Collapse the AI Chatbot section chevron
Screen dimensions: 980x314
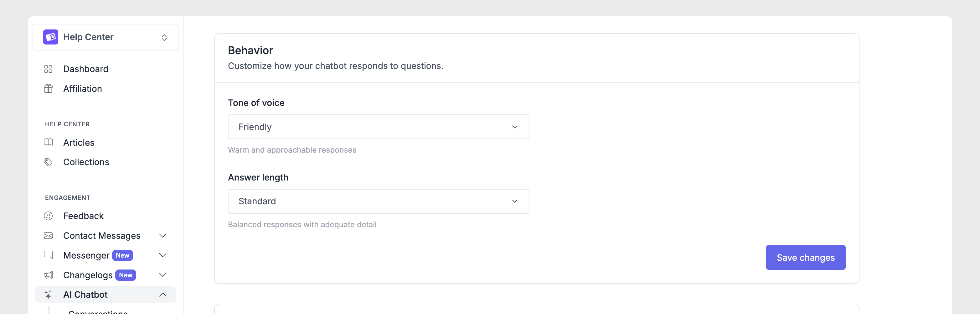[163, 295]
